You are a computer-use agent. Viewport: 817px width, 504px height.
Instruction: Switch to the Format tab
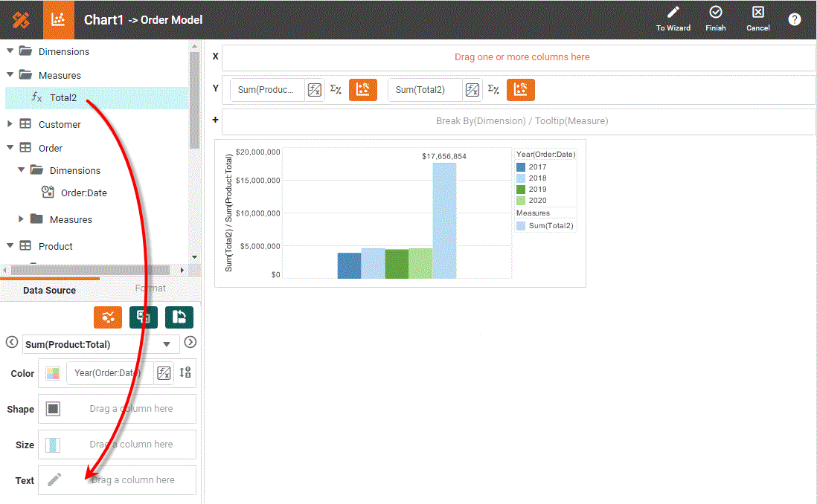(x=150, y=288)
